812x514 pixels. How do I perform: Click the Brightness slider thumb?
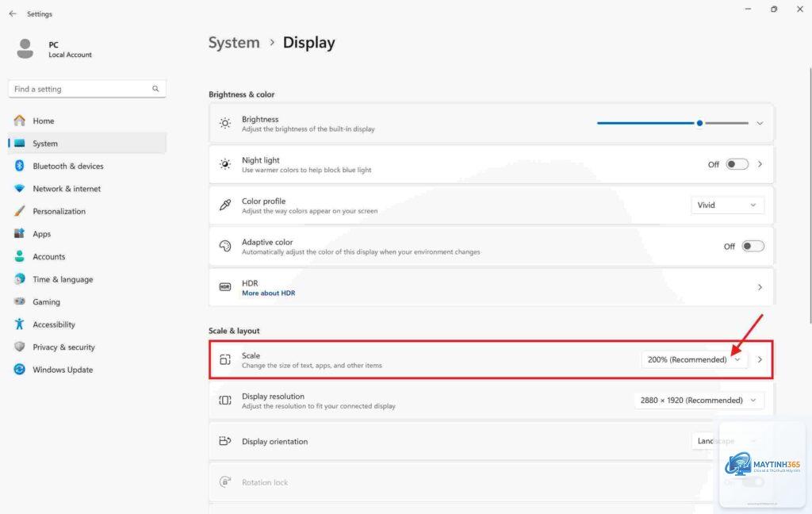(699, 123)
